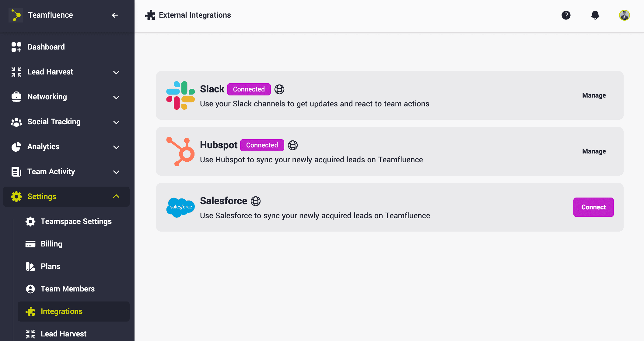The height and width of the screenshot is (341, 644).
Task: Open Teamspace Settings submenu item
Action: (76, 221)
